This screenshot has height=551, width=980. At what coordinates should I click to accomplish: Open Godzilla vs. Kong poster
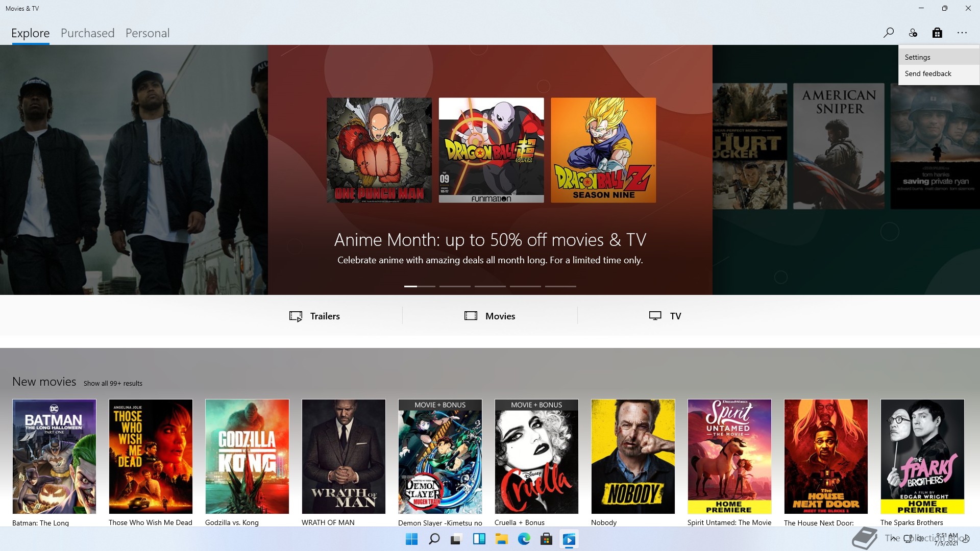coord(247,457)
